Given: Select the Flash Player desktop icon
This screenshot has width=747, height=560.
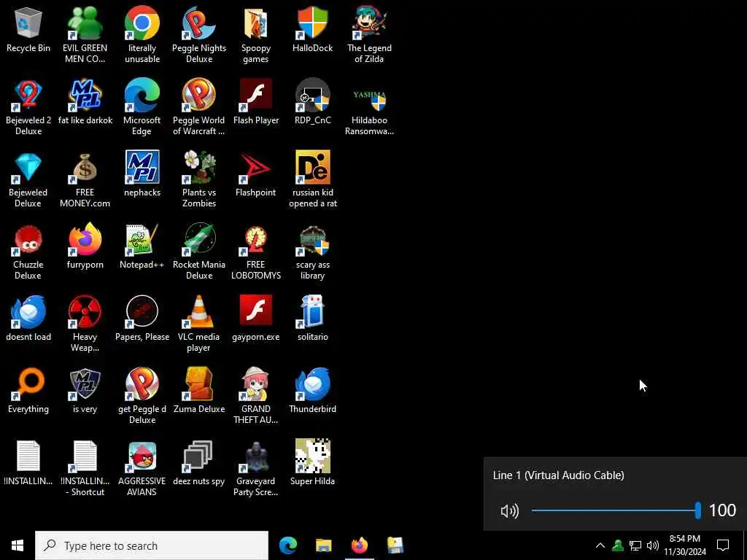Looking at the screenshot, I should 256,102.
